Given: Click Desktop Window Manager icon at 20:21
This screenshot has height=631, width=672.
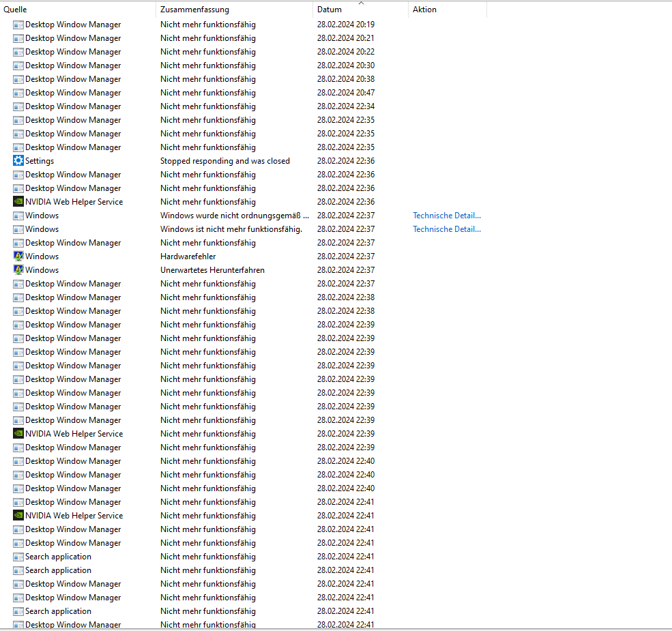Looking at the screenshot, I should (x=18, y=39).
